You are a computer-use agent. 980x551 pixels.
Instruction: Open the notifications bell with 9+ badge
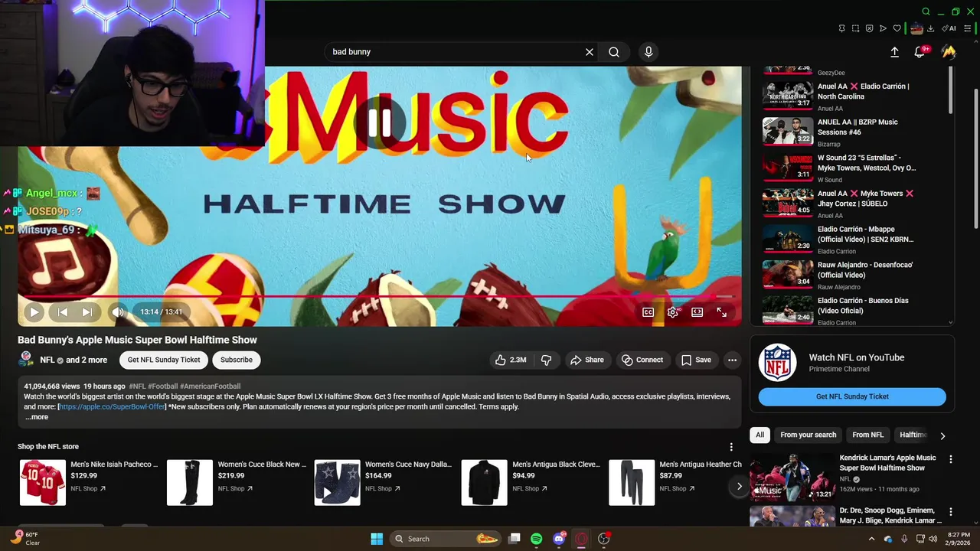920,52
